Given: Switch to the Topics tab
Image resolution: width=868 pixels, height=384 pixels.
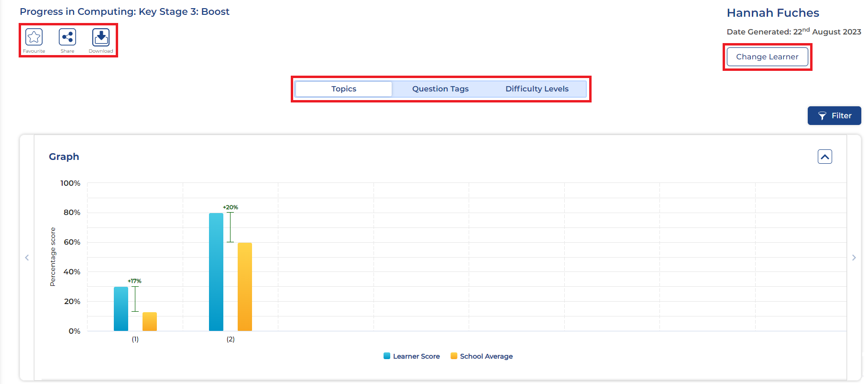Looking at the screenshot, I should tap(344, 89).
